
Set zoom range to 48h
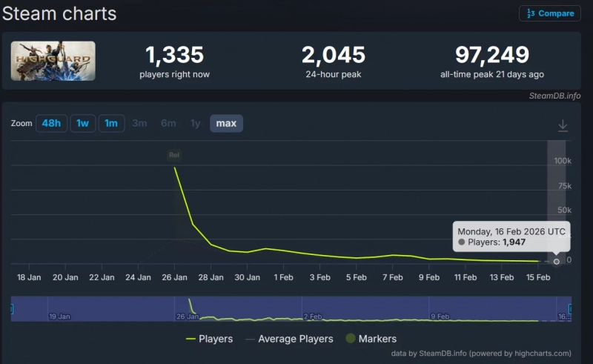point(51,123)
